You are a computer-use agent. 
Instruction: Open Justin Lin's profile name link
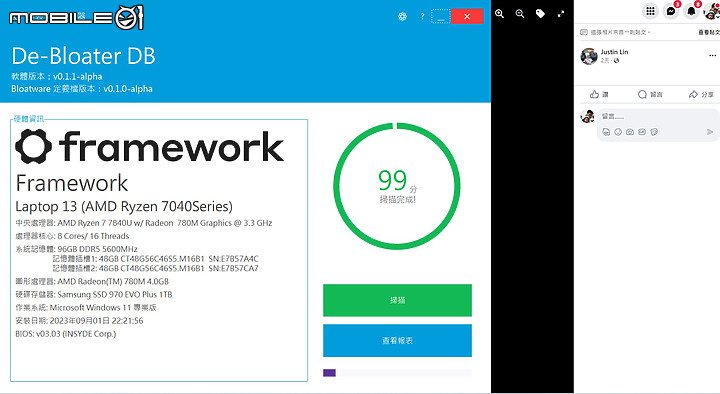point(614,52)
